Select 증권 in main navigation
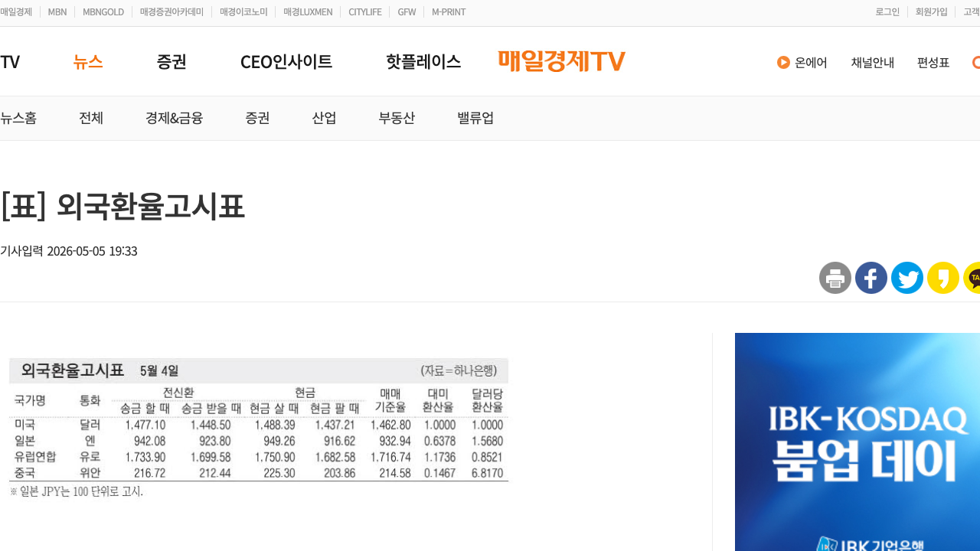This screenshot has height=551, width=980. (171, 62)
